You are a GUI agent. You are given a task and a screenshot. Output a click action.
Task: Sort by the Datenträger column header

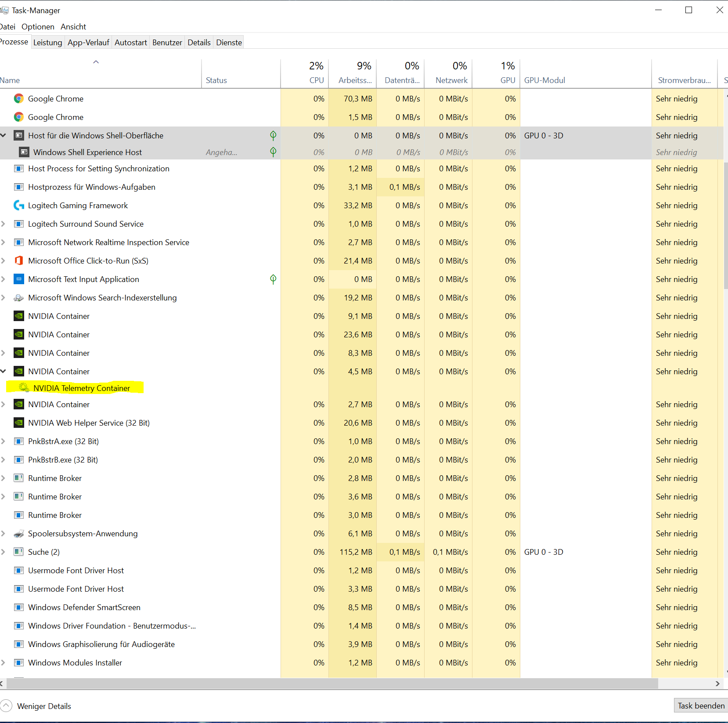click(400, 73)
